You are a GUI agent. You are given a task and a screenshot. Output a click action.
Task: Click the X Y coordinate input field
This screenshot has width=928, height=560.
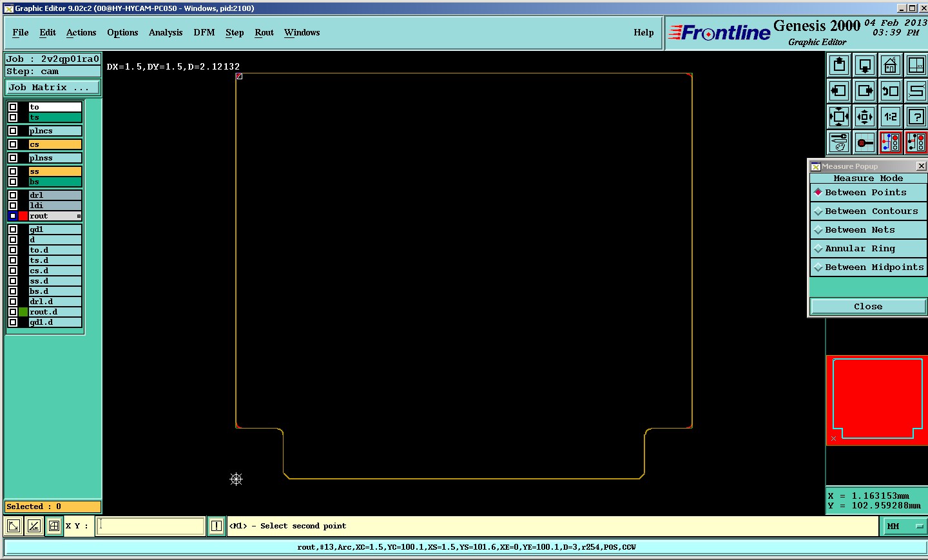(151, 526)
